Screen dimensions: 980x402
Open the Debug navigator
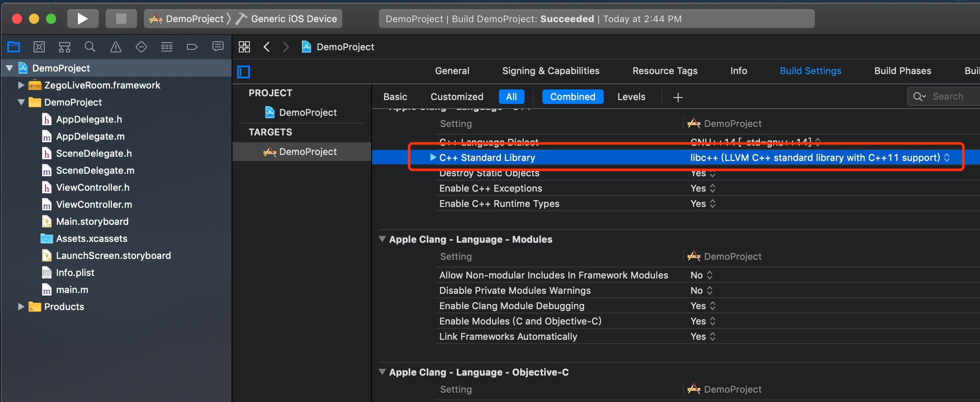coord(167,47)
